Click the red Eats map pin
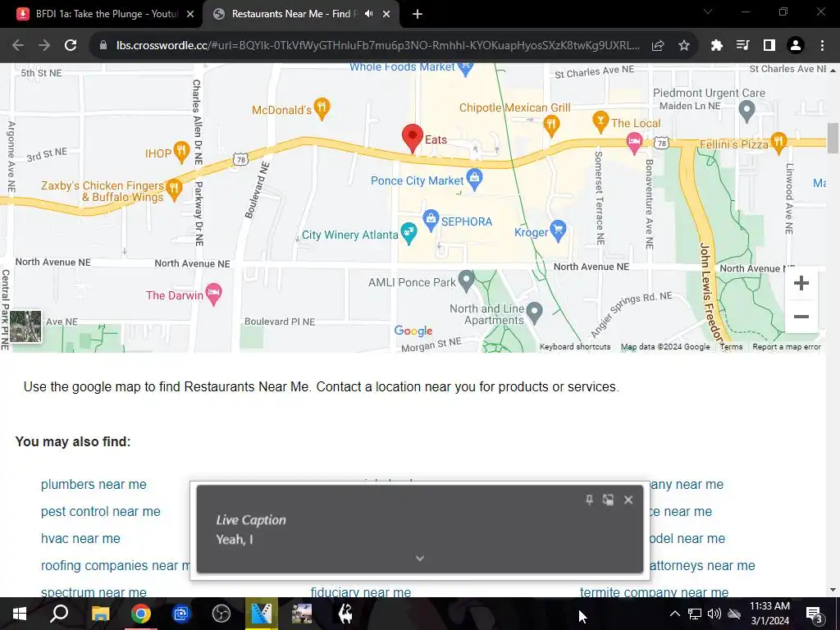Screen dimensions: 840x630 coord(413,138)
